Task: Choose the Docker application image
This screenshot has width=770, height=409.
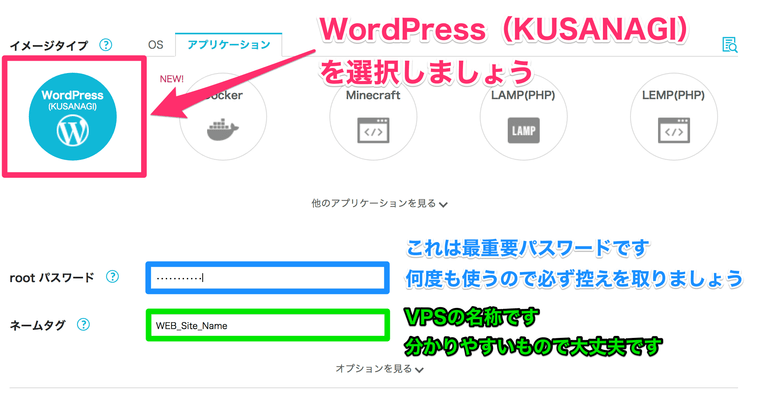Action: (x=223, y=117)
